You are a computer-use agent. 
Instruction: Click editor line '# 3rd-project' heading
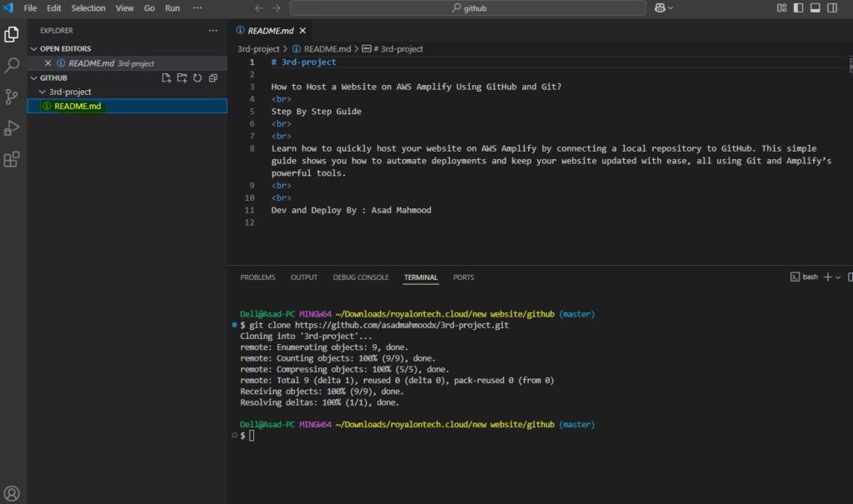[303, 62]
